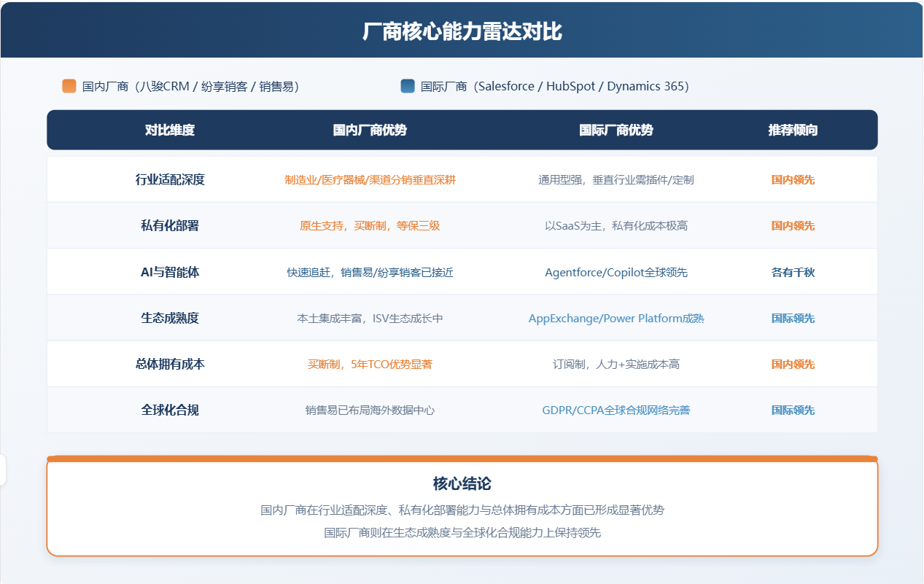924x584 pixels.
Task: Click the AI与智能体 row label
Action: (170, 272)
